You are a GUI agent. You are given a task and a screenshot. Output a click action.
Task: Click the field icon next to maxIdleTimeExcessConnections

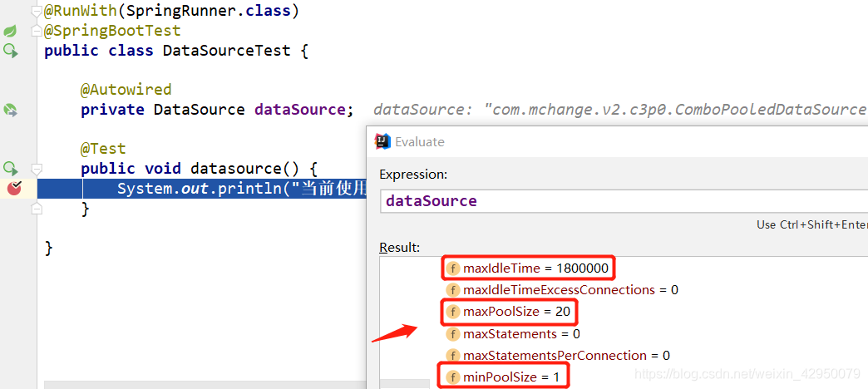click(x=453, y=290)
